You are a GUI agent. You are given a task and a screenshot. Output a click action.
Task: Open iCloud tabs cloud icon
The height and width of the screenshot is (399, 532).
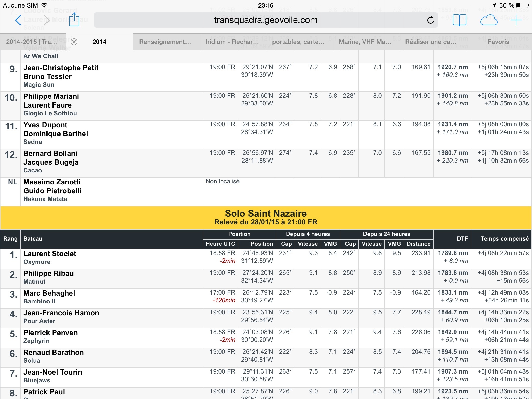click(489, 20)
